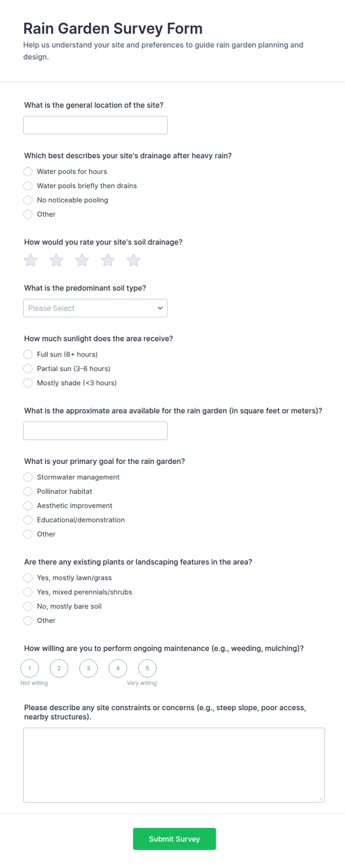The height and width of the screenshot is (868, 345).
Task: Click the fourth star for soil drainage
Action: (x=108, y=260)
